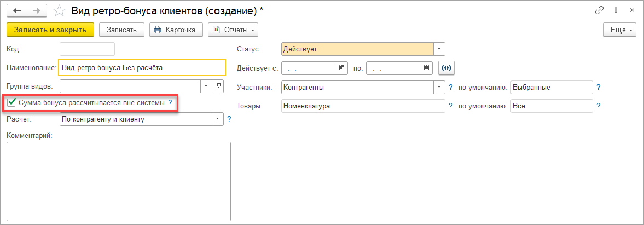Open the Участники dropdown list
This screenshot has height=225, width=644.
coord(439,87)
